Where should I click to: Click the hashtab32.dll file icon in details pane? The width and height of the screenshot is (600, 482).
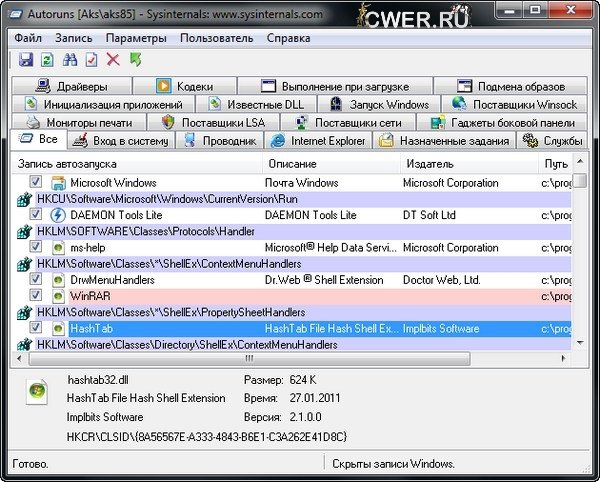(39, 390)
